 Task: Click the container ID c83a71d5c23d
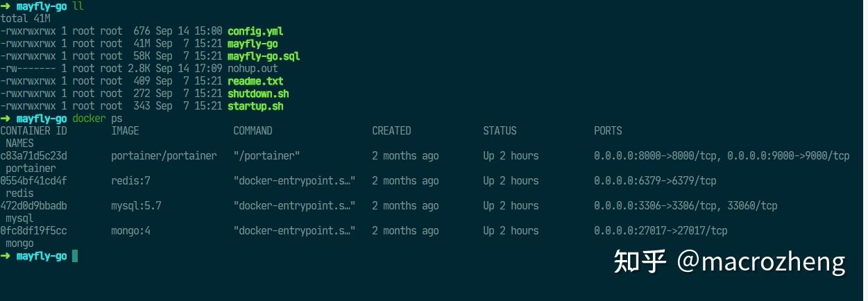pos(33,156)
